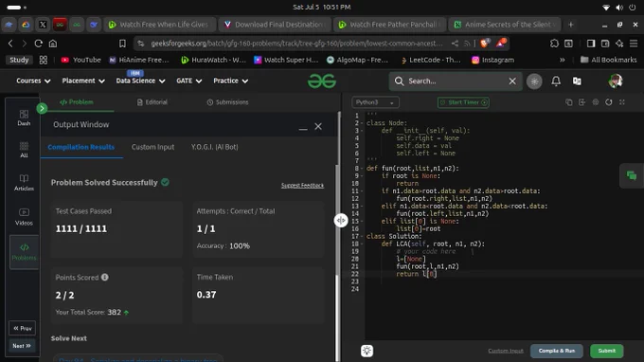Screen dimensions: 644x362
Task: Open the LeetCode bookmark
Action: pos(430,60)
